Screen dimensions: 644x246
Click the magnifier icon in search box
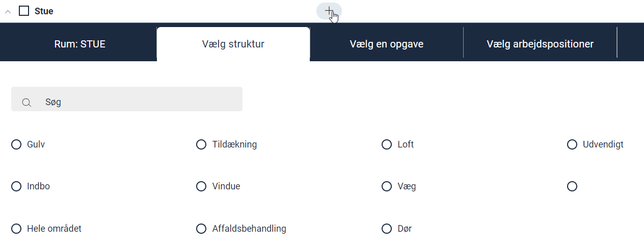26,103
